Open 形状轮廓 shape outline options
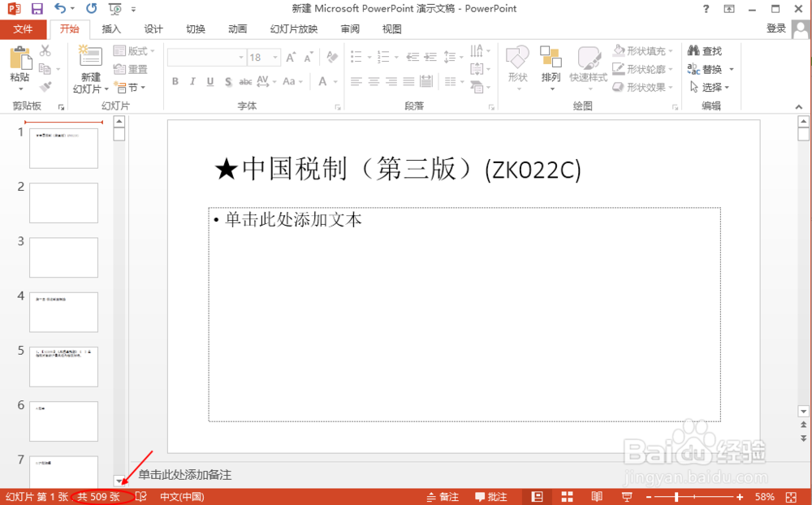Image resolution: width=812 pixels, height=505 pixels. tap(642, 69)
